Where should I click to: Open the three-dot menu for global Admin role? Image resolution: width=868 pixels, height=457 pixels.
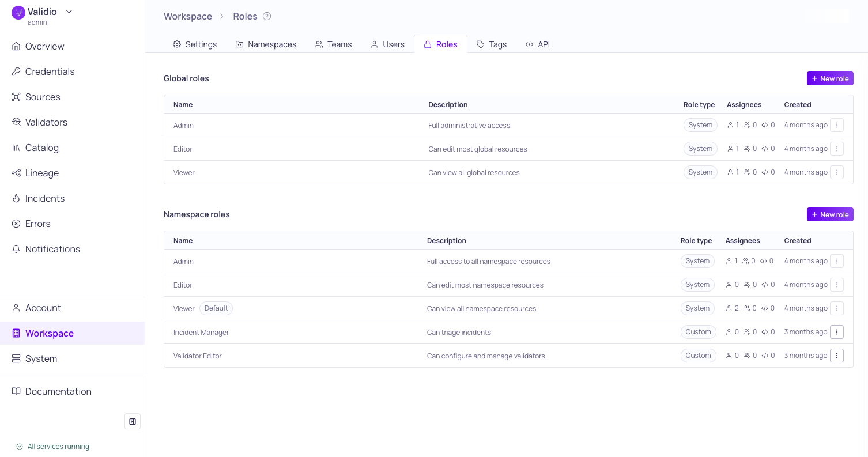pyautogui.click(x=837, y=125)
